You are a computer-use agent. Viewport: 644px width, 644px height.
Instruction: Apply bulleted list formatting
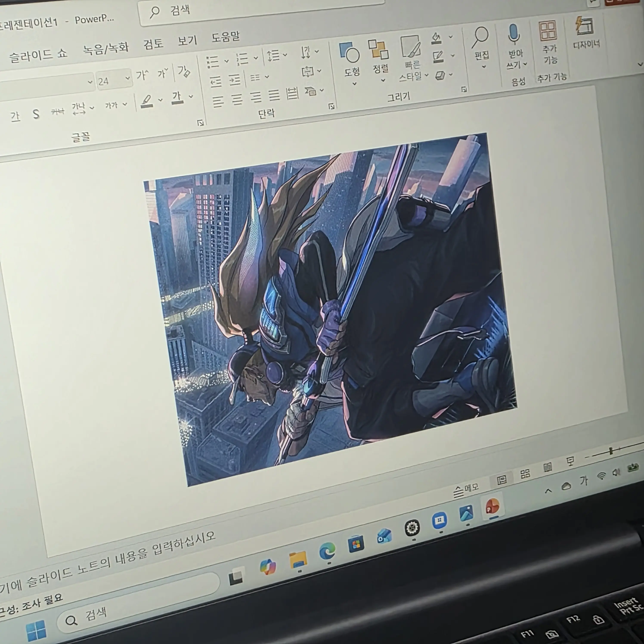pos(213,62)
